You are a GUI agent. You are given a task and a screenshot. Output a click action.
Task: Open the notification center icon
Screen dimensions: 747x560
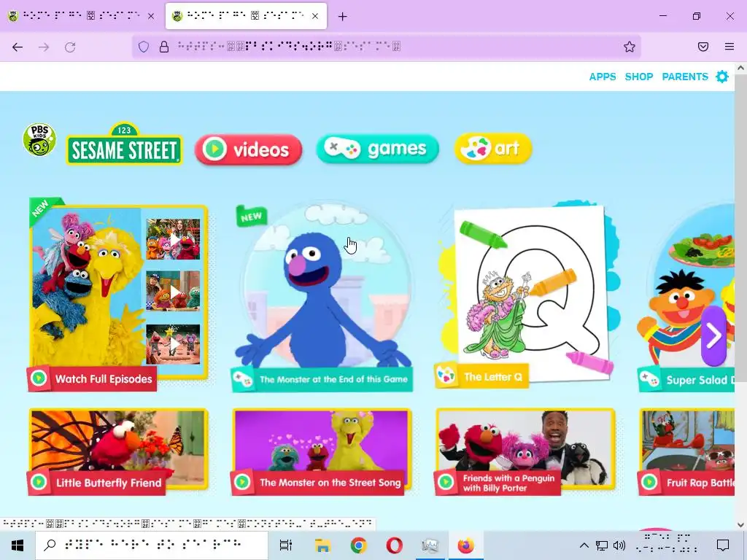click(723, 545)
